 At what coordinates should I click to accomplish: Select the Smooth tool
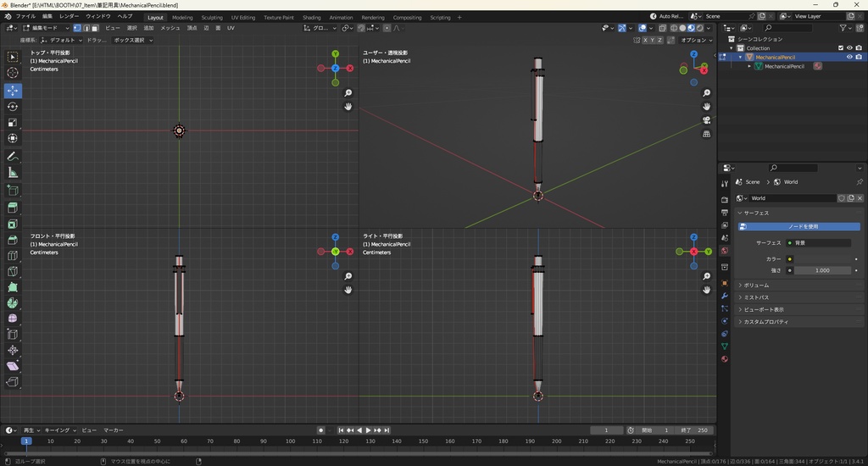pos(12,319)
